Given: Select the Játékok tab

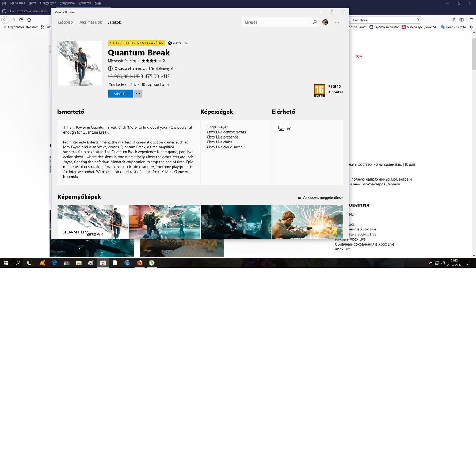Looking at the screenshot, I should pos(114,22).
